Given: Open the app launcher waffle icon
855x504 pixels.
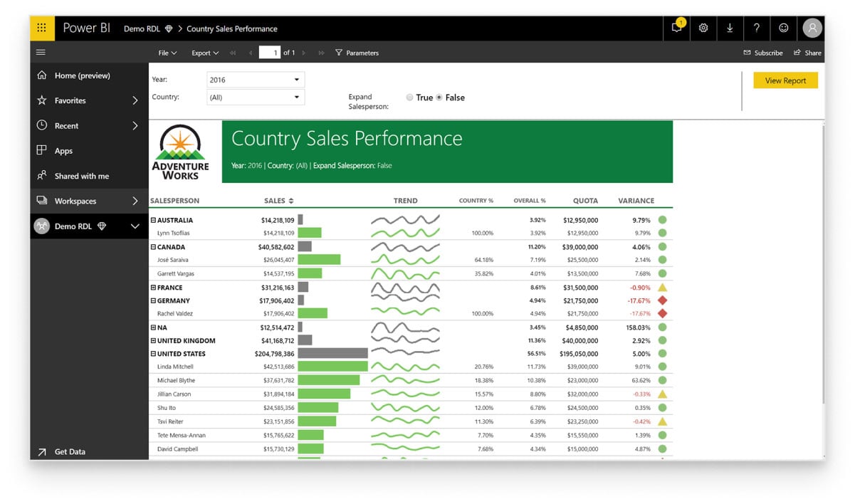Looking at the screenshot, I should click(x=41, y=28).
